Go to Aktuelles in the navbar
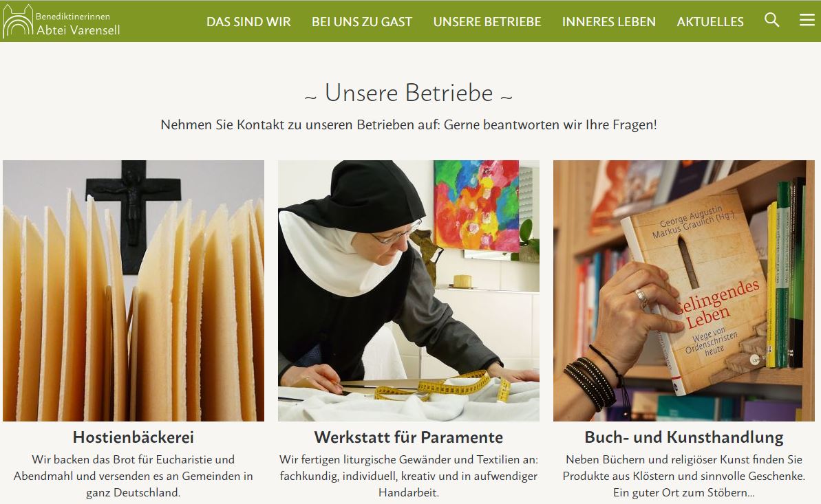Screen dimensions: 821x504 pos(710,21)
